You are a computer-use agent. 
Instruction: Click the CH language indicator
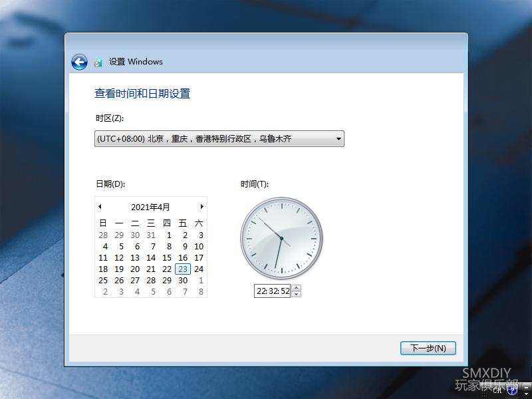[497, 390]
